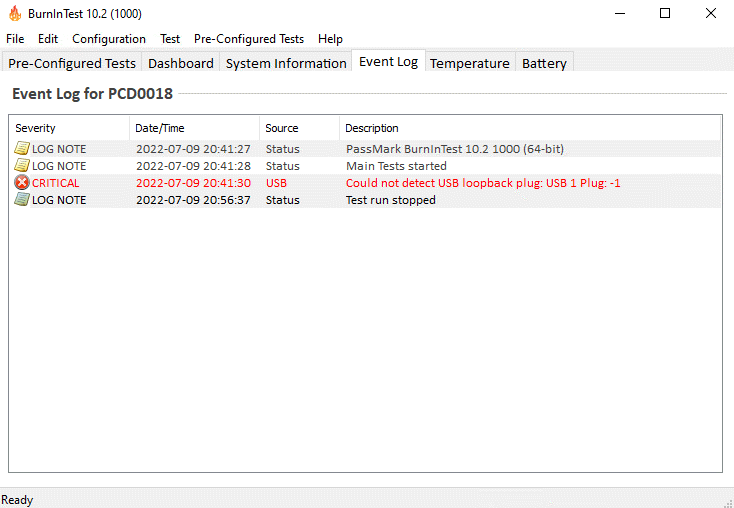Switch to the Battery tab
This screenshot has height=508, width=734.
tap(544, 63)
